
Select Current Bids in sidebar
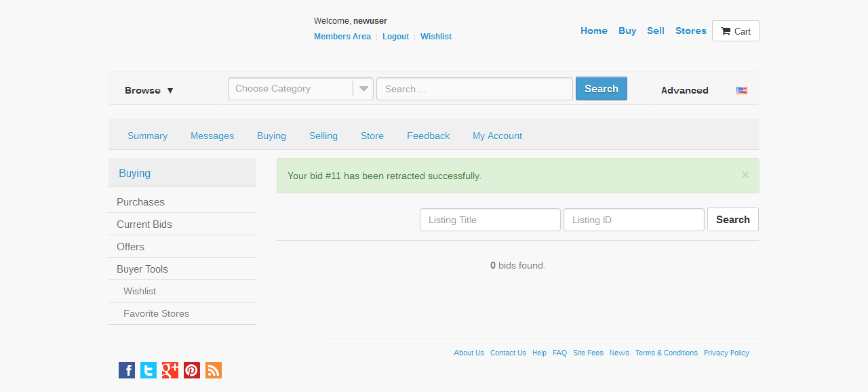tap(144, 224)
